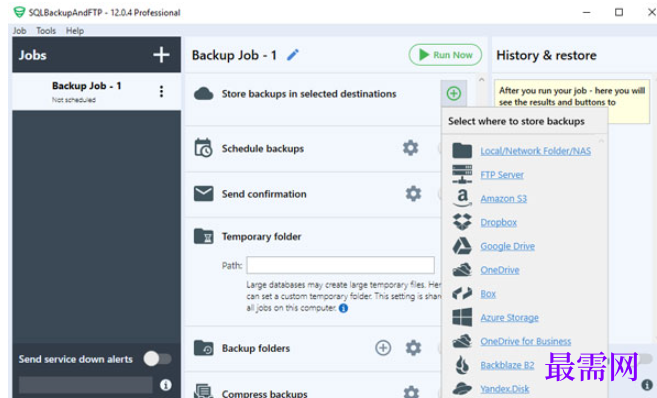Image resolution: width=657 pixels, height=398 pixels.
Task: Click the Dropbox logo icon
Action: pyautogui.click(x=462, y=222)
